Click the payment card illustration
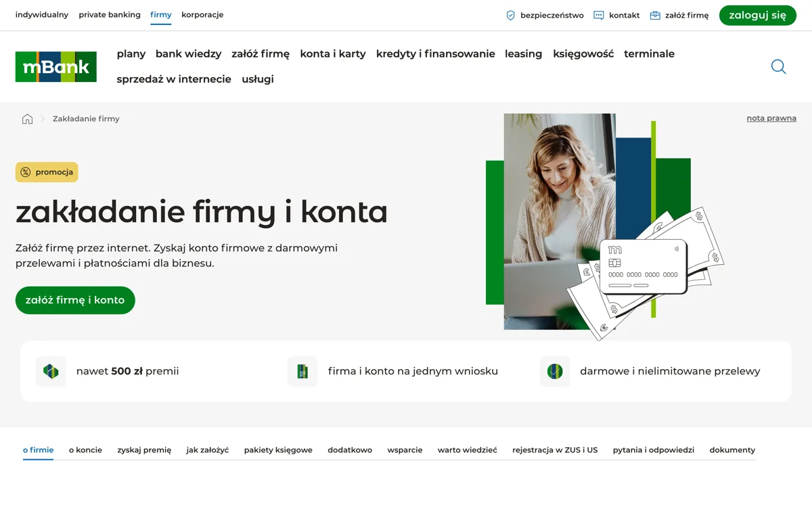This screenshot has width=812, height=508. pyautogui.click(x=644, y=267)
